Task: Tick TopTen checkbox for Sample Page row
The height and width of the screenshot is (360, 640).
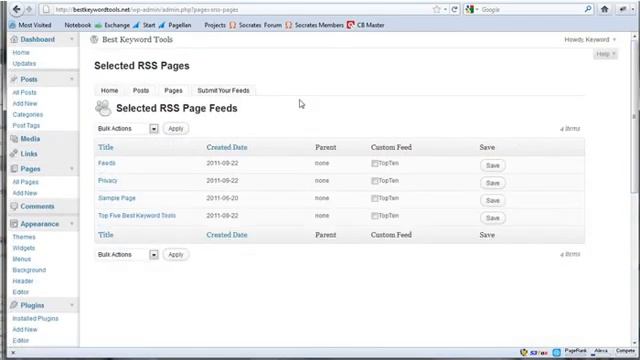Action: pos(374,198)
